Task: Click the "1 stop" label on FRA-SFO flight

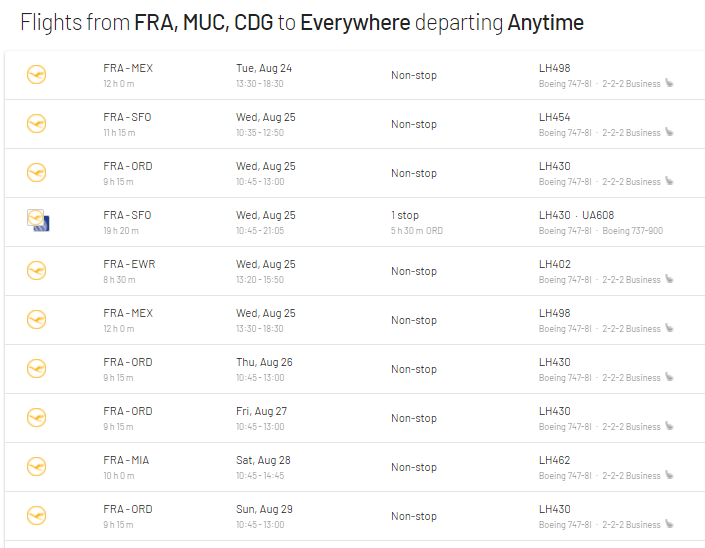Action: click(405, 215)
